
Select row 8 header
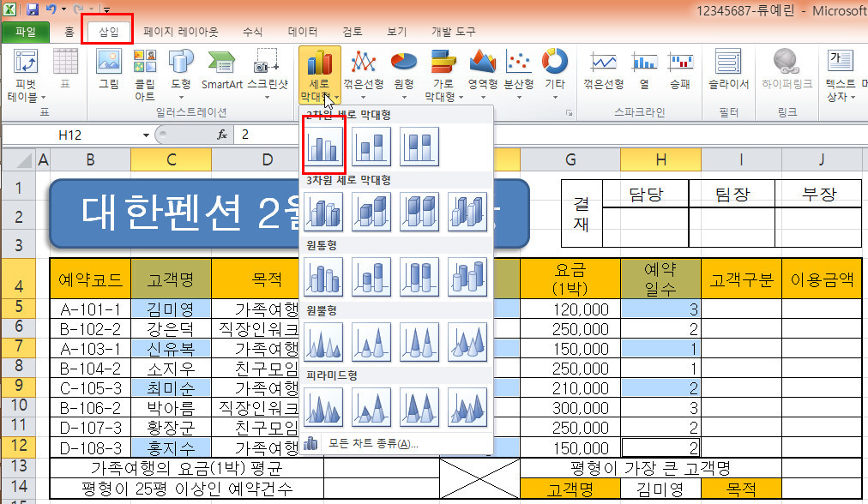click(19, 366)
